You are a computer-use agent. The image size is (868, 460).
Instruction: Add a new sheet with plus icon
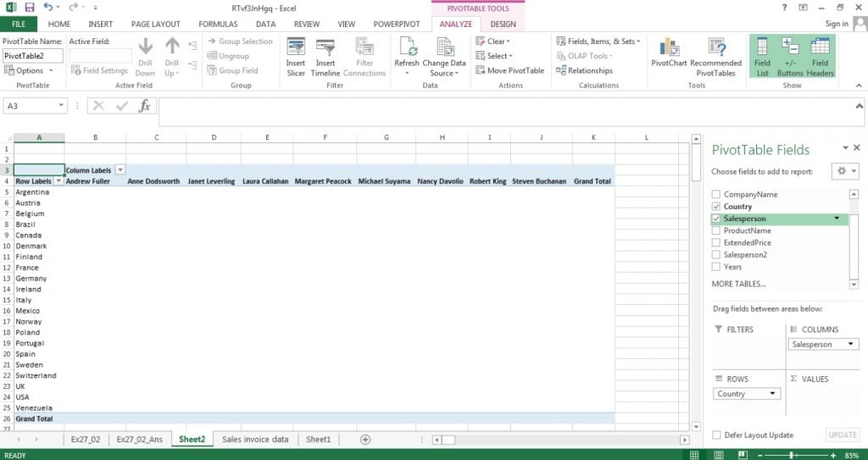[364, 440]
